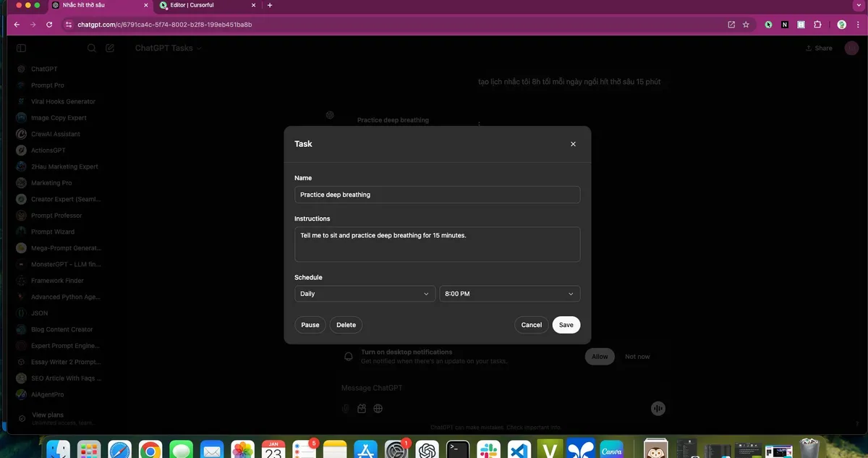Switch to the Editor | Cursorful tab

tap(201, 5)
